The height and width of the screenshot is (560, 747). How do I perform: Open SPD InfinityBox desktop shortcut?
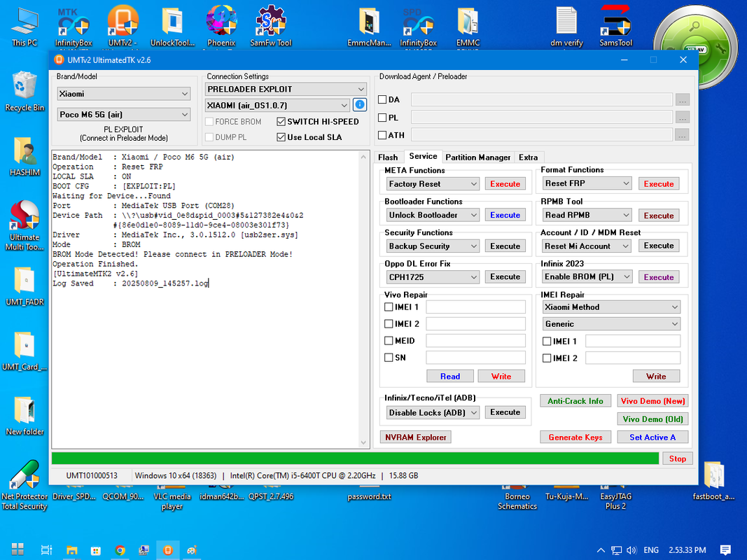tap(418, 26)
